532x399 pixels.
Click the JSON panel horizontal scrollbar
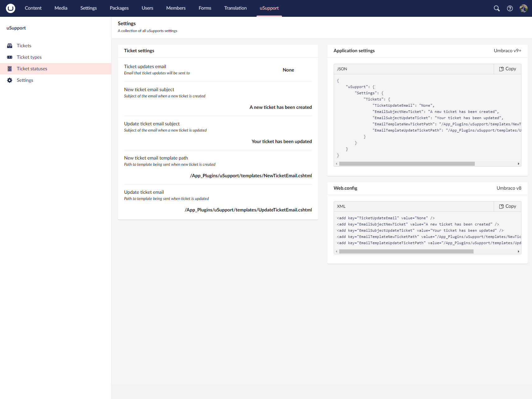pyautogui.click(x=407, y=164)
